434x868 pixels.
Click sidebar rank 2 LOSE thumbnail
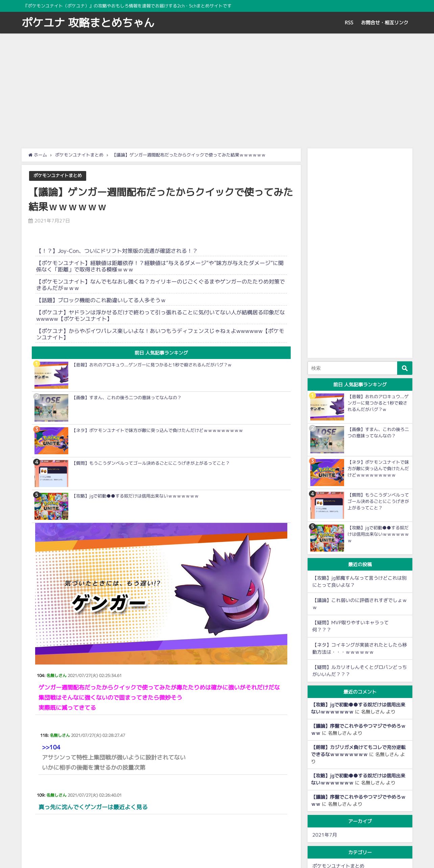[x=327, y=440]
